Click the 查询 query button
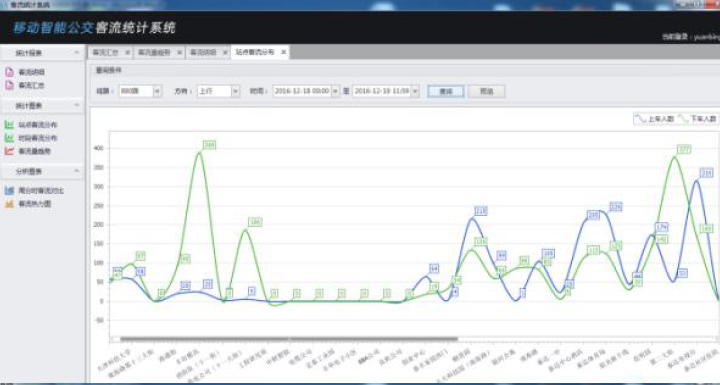720x385 pixels. (446, 91)
